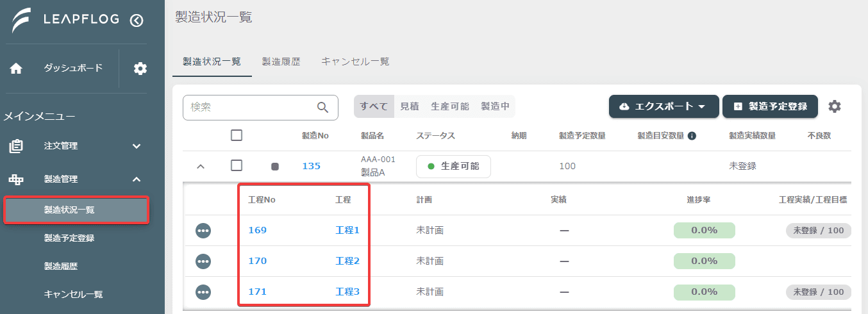Open 製造履歴 in the sidebar
This screenshot has height=314, width=868.
click(61, 266)
